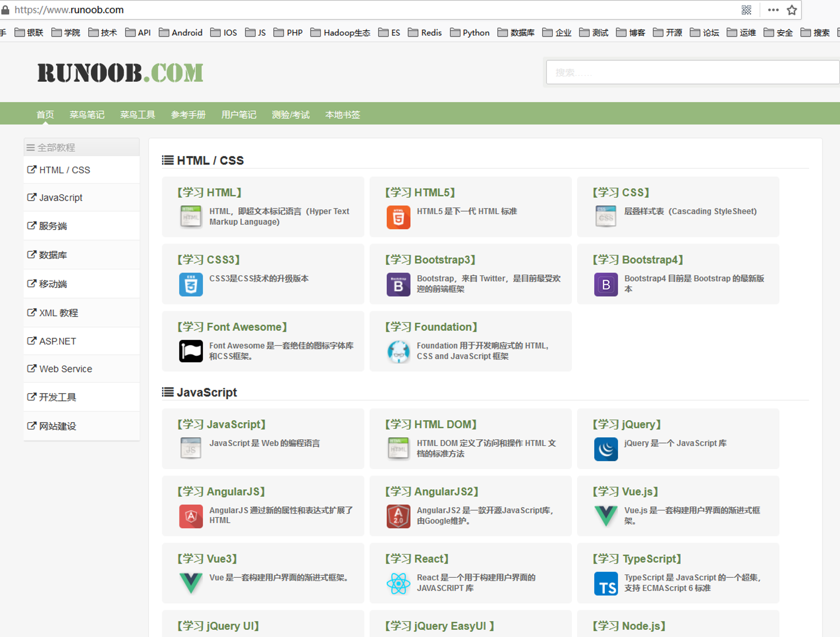Select ASP.NET in the sidebar
The image size is (840, 637).
pyautogui.click(x=81, y=341)
